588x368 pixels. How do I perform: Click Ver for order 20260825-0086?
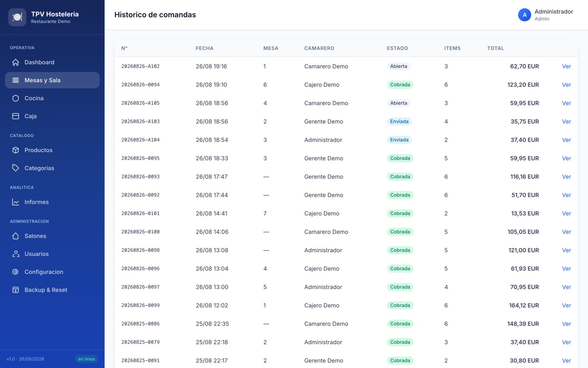coord(566,324)
